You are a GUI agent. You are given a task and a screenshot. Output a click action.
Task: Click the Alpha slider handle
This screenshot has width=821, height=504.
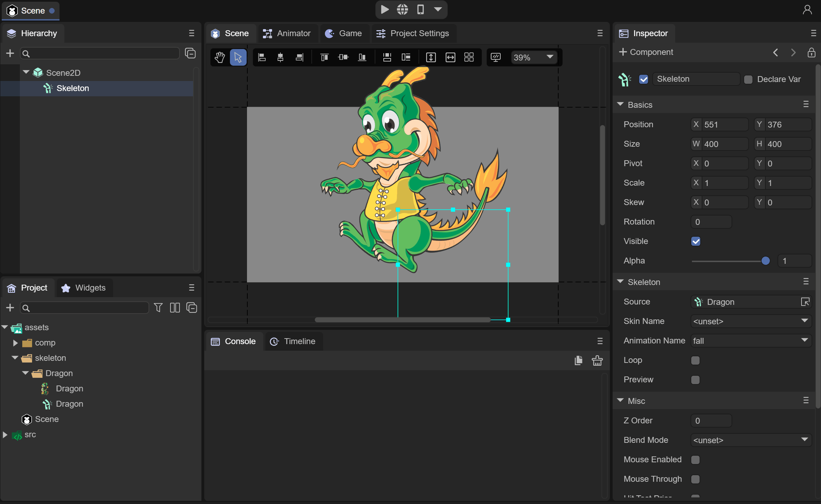pos(765,261)
